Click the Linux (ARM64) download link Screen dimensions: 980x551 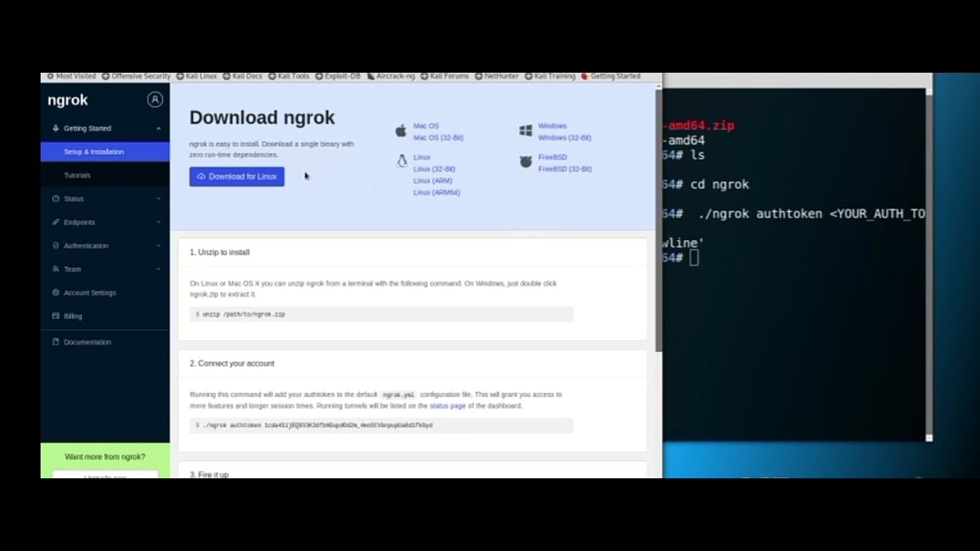pyautogui.click(x=436, y=193)
